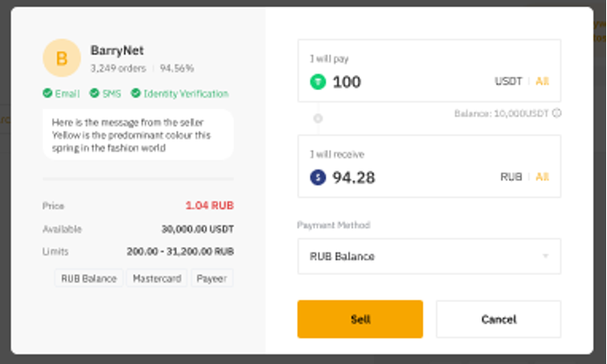Click the Email verified checkmark icon
The image size is (607, 364).
[x=47, y=94]
